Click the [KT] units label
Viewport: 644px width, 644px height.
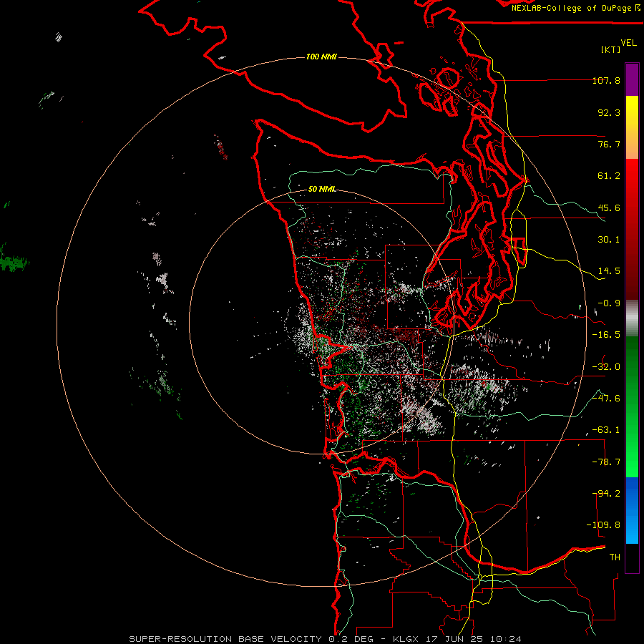point(611,49)
